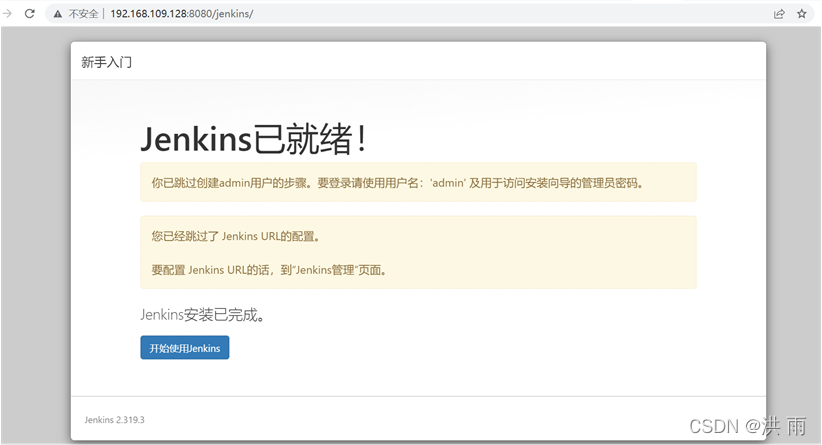Click the Jenkins 2.319.3 version footer
The width and height of the screenshot is (822, 445).
pyautogui.click(x=114, y=420)
